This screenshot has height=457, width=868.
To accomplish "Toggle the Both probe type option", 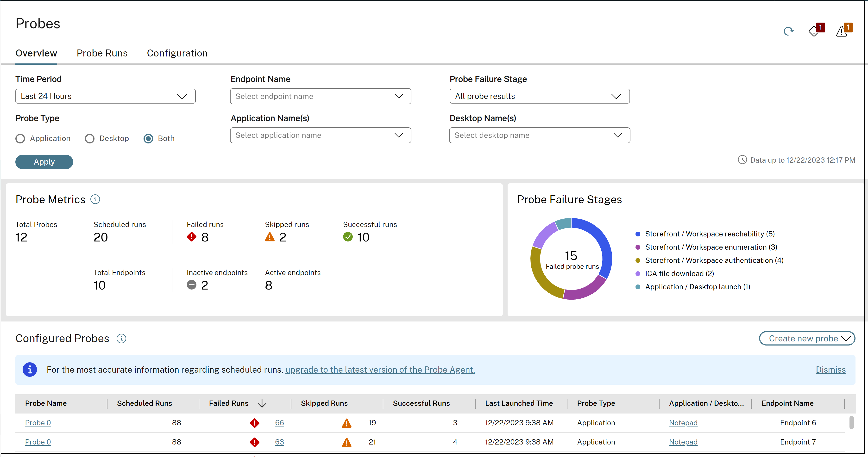I will [x=149, y=138].
